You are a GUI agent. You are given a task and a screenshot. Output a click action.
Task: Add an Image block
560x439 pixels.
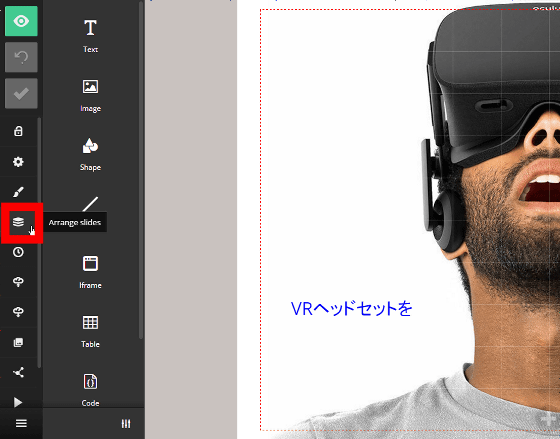tap(90, 96)
